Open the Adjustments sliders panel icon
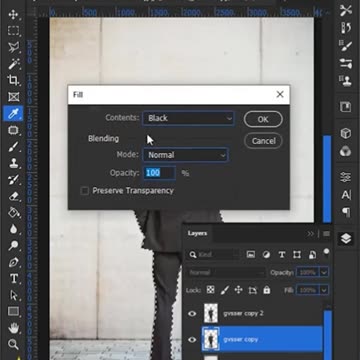 click(346, 177)
